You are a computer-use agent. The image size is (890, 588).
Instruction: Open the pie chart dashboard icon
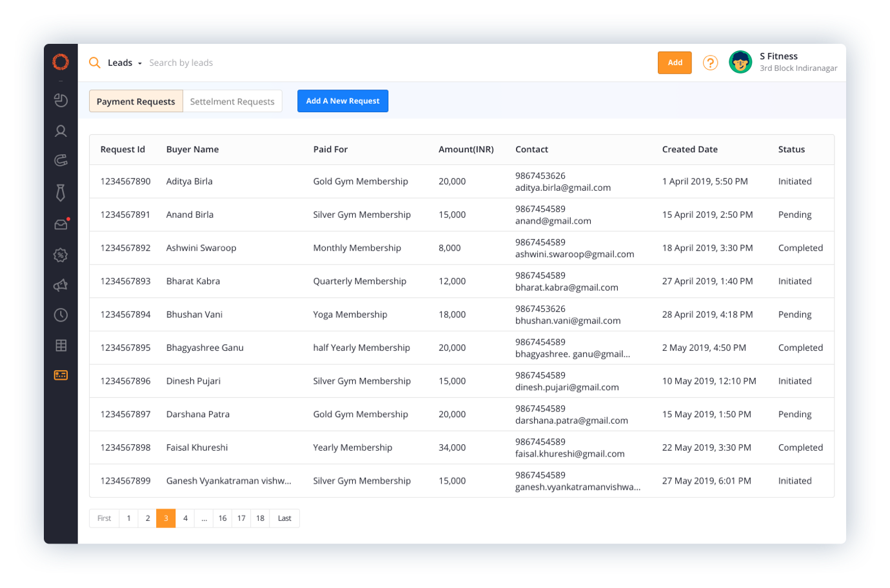(x=61, y=100)
